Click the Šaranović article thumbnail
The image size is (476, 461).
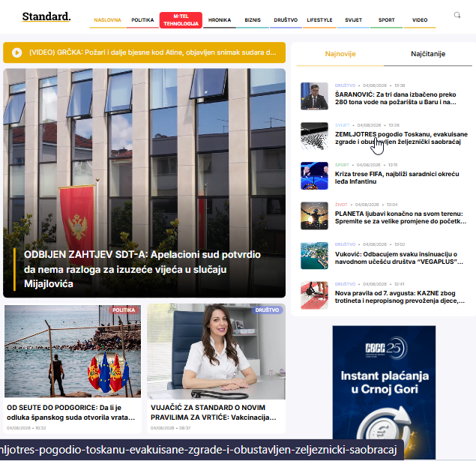(x=314, y=96)
